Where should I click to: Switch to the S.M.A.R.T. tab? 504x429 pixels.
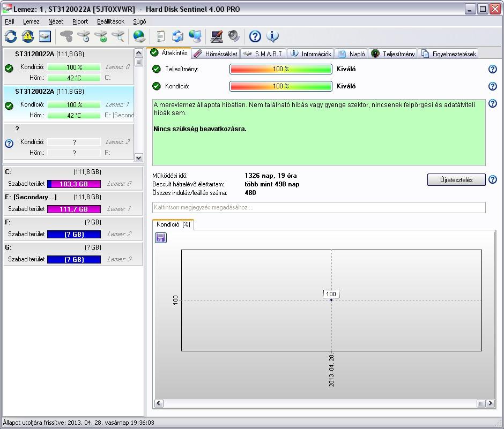coord(264,54)
